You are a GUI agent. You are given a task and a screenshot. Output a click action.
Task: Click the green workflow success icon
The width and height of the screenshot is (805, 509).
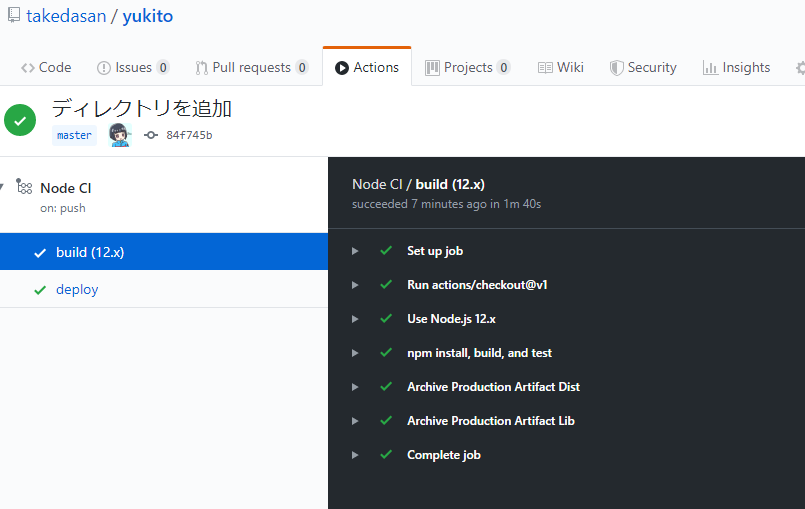20,120
